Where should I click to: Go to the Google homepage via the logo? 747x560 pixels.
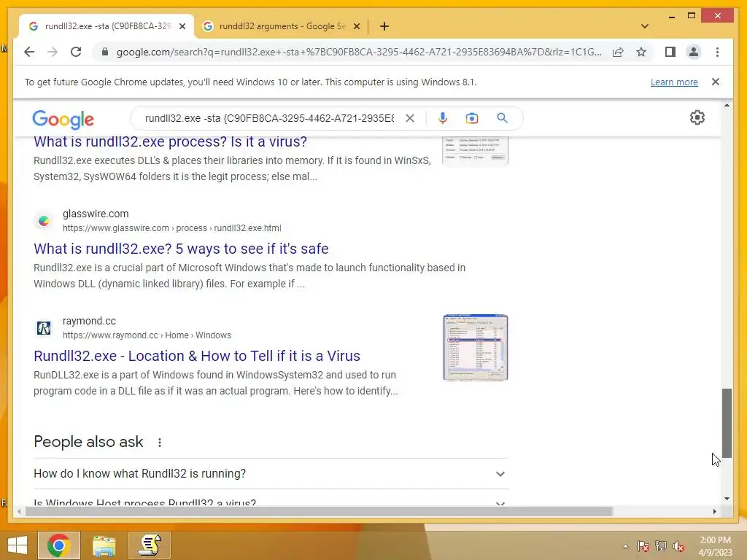tap(63, 119)
